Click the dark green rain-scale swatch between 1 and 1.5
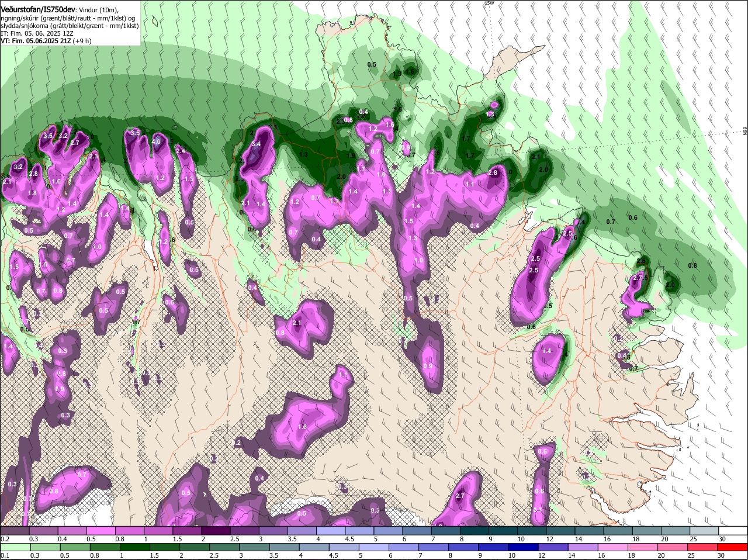 tap(136, 547)
